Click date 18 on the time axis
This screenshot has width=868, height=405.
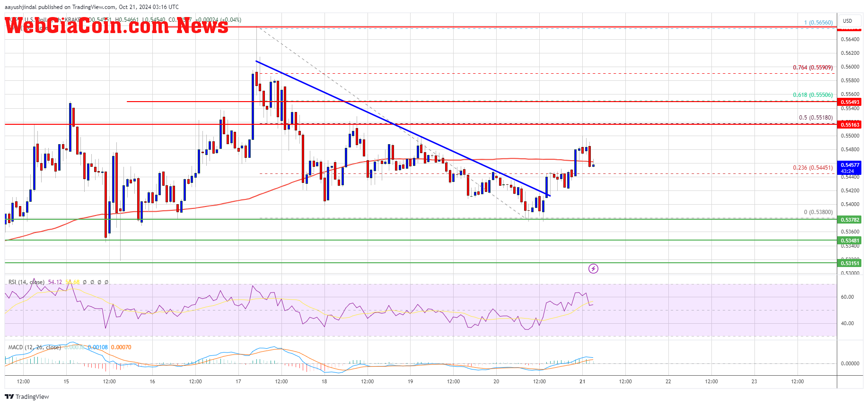pos(324,381)
